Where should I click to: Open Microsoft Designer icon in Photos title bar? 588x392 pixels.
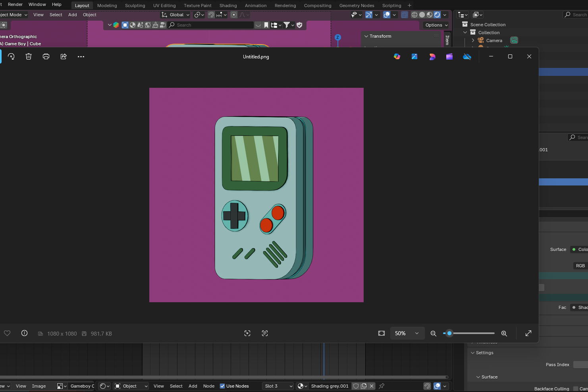[432, 56]
